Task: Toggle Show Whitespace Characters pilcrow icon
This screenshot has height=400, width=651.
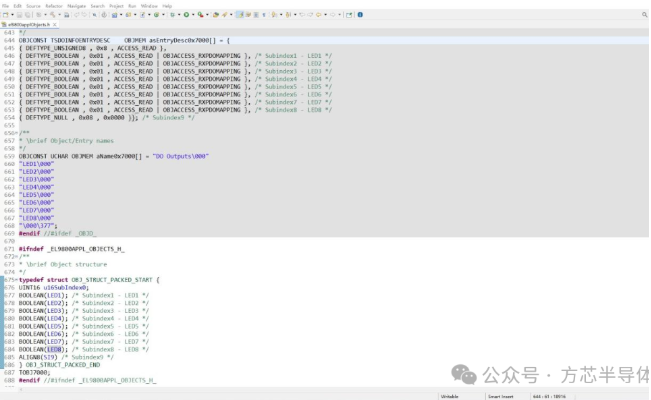Action: (x=264, y=15)
